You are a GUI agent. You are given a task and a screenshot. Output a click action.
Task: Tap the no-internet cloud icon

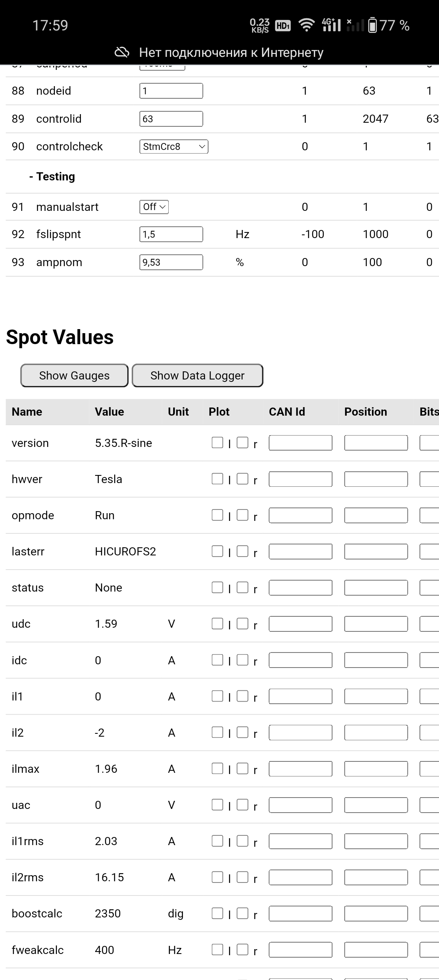point(122,52)
